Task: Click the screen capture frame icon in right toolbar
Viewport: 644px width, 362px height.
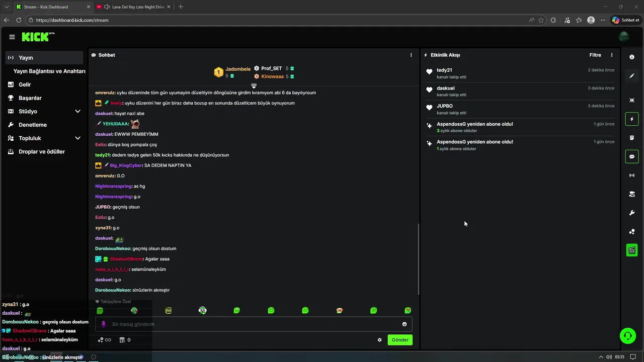Action: click(632, 100)
